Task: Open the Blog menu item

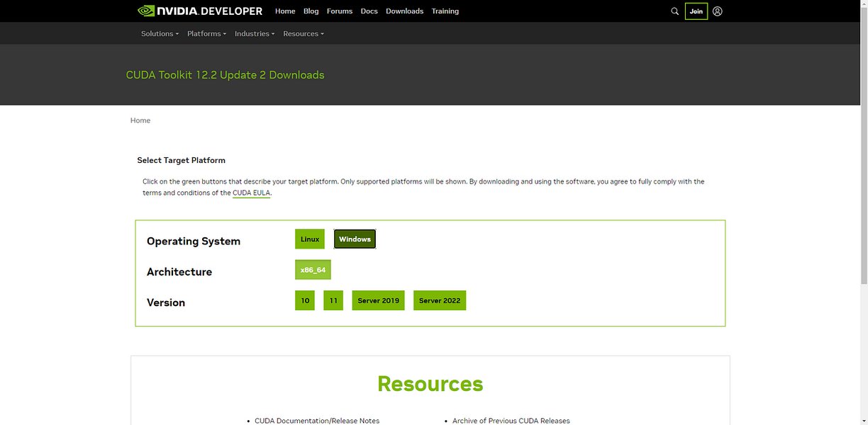Action: 311,11
